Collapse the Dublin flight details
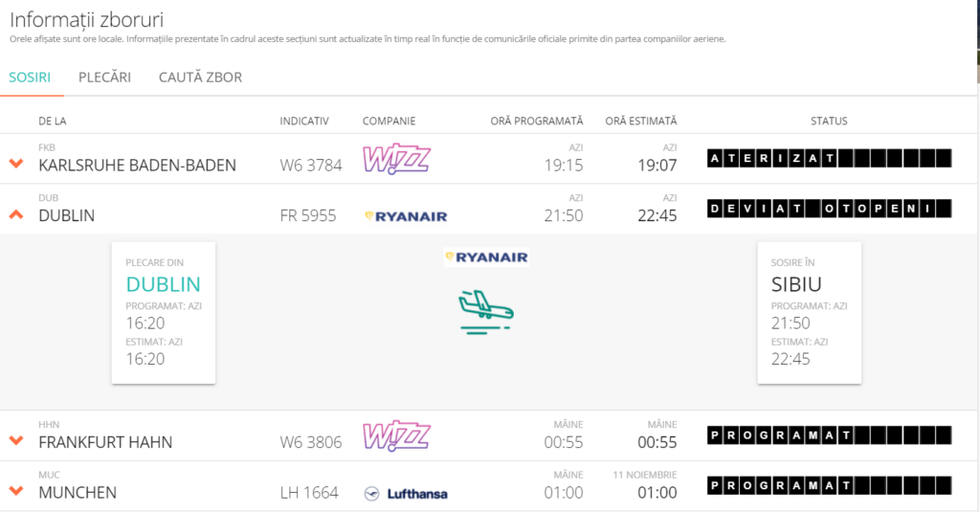 [x=15, y=214]
